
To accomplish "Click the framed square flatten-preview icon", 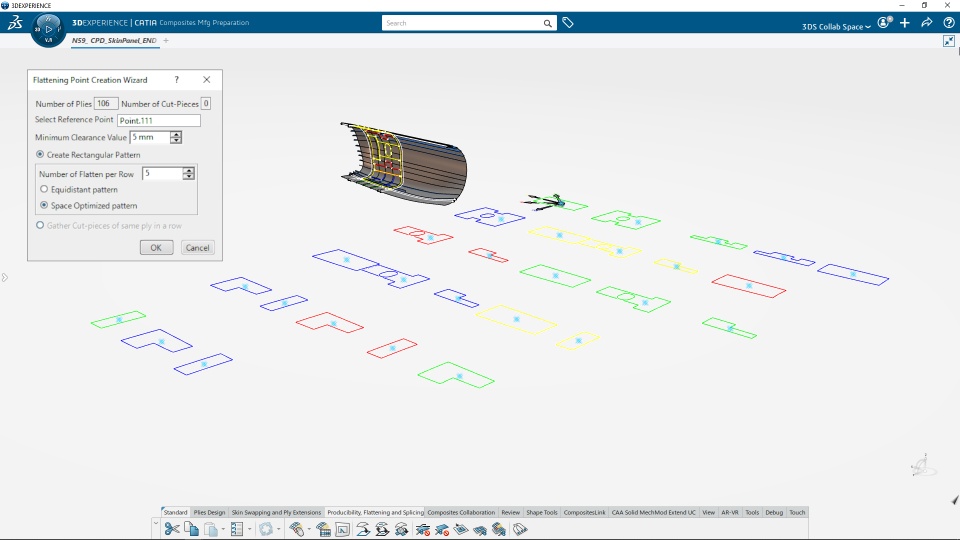I will pyautogui.click(x=342, y=530).
